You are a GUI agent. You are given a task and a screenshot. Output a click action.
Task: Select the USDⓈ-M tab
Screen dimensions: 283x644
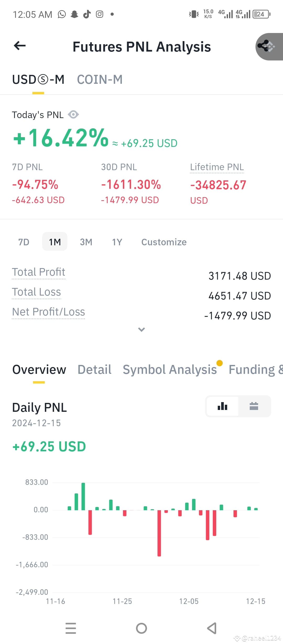tap(38, 80)
